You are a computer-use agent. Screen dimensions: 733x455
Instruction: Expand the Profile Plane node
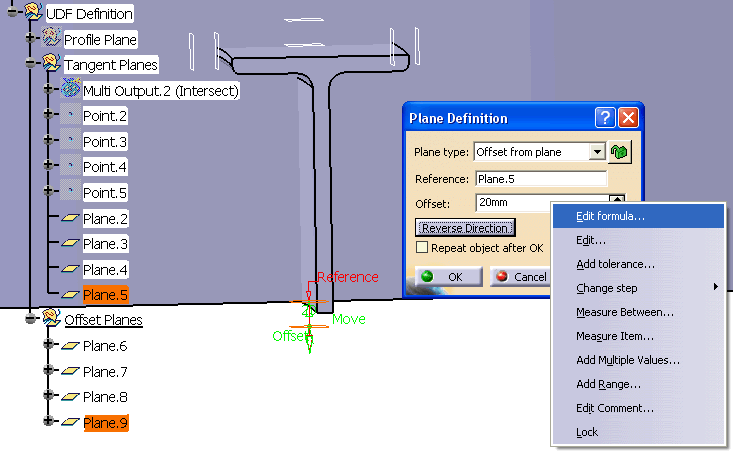(x=30, y=37)
